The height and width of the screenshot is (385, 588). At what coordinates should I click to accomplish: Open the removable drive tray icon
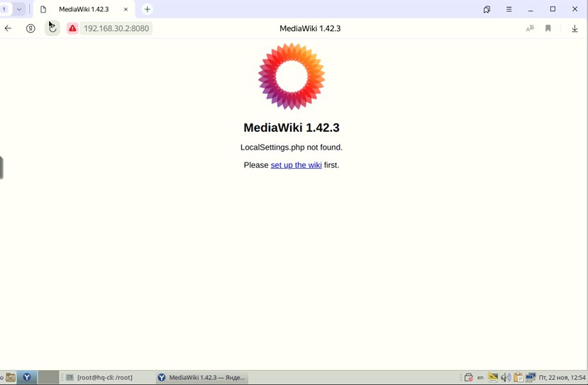click(469, 377)
